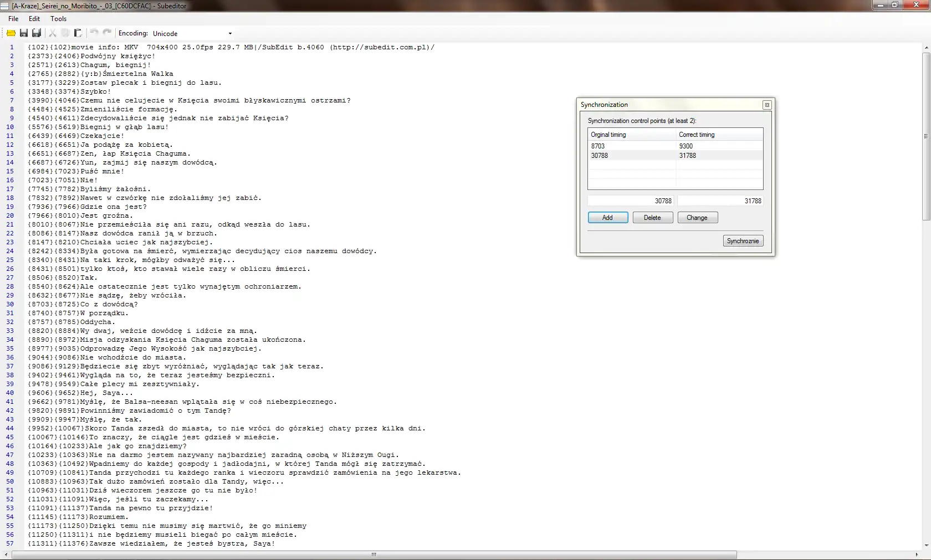
Task: Click the vertical scrollbar down arrow
Action: click(x=926, y=546)
